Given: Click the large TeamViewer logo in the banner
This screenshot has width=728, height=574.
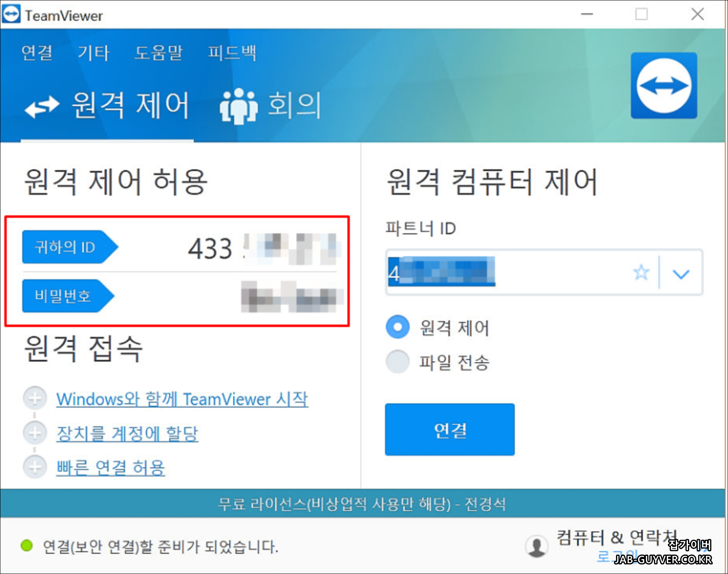Looking at the screenshot, I should 664,85.
